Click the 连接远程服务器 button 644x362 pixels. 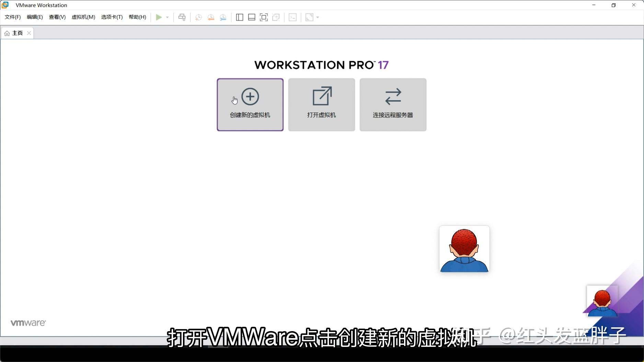(x=393, y=105)
